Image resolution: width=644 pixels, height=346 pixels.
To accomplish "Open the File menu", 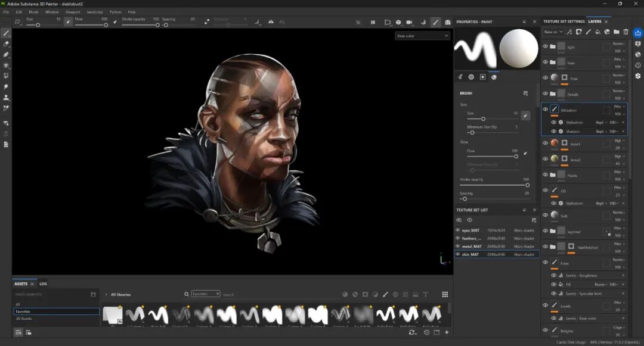I will pos(6,12).
